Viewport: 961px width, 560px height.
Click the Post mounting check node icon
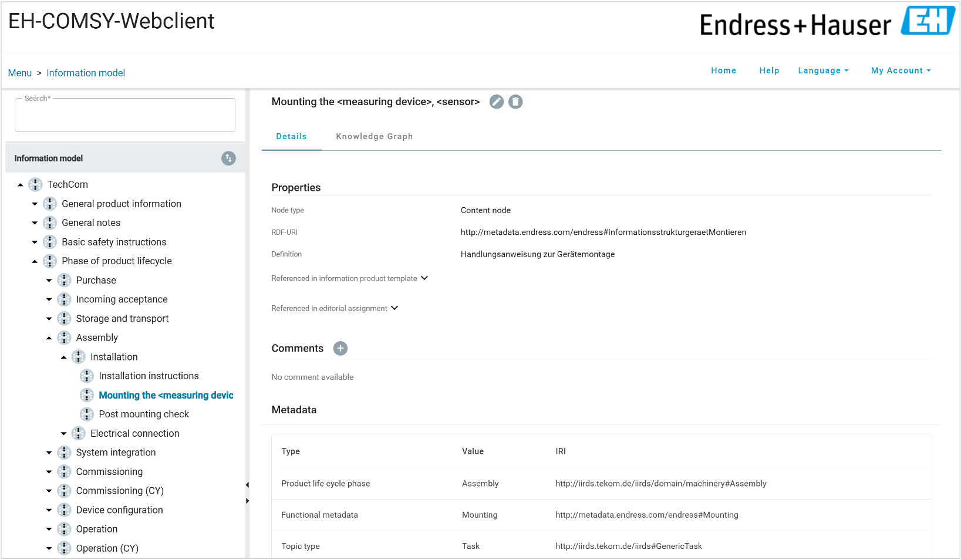[87, 414]
